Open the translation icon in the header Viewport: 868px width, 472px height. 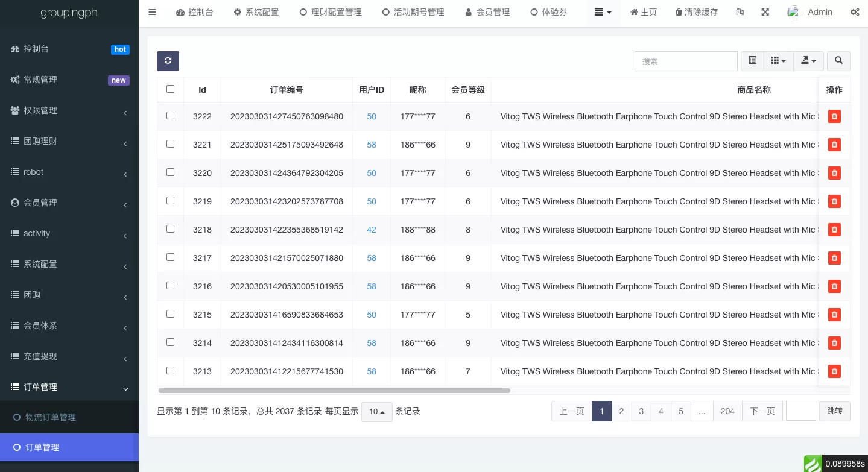pyautogui.click(x=740, y=12)
